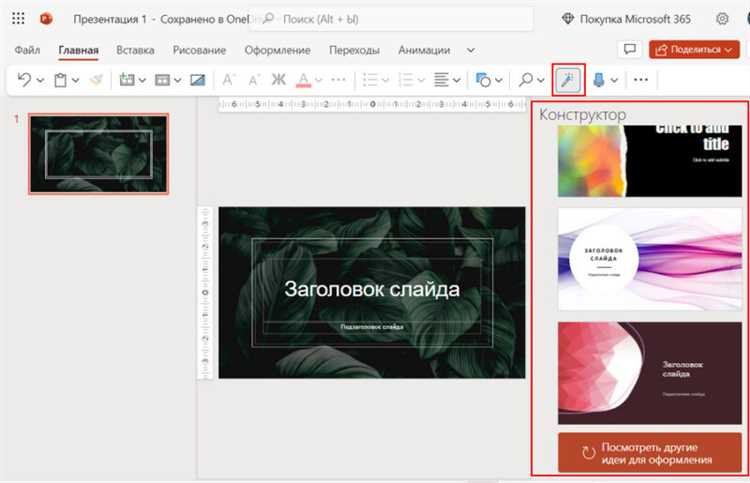
Task: Open the font color A swatch
Action: pos(302,80)
